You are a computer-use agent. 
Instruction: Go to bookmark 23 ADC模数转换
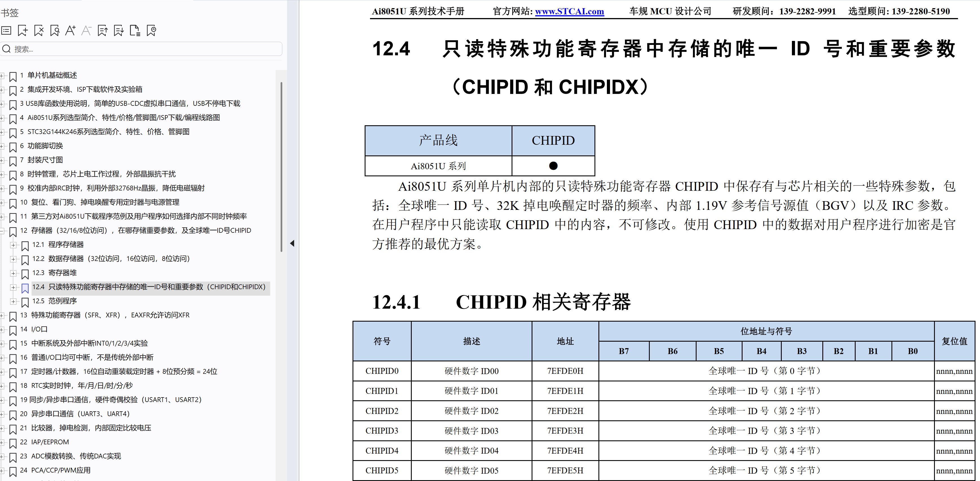(x=71, y=456)
